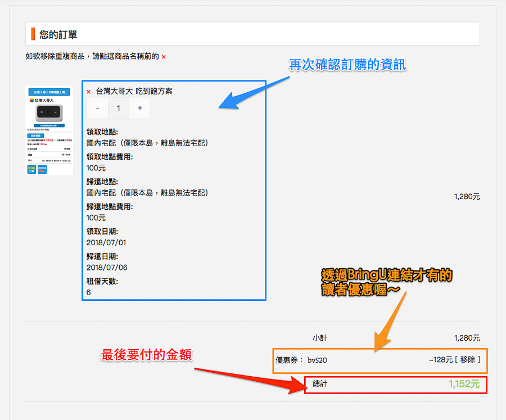Image resolution: width=506 pixels, height=420 pixels.
Task: Click the 領取地點費用 label
Action: point(110,157)
